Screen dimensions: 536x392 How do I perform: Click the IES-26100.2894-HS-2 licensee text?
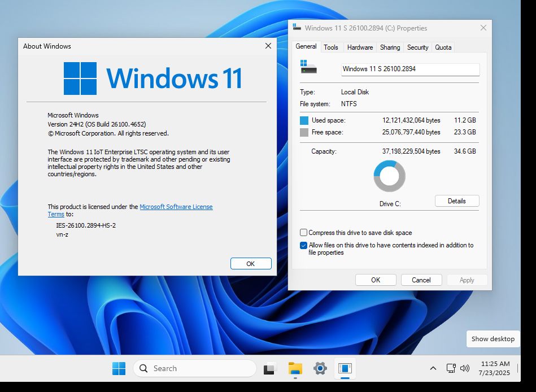click(x=86, y=225)
